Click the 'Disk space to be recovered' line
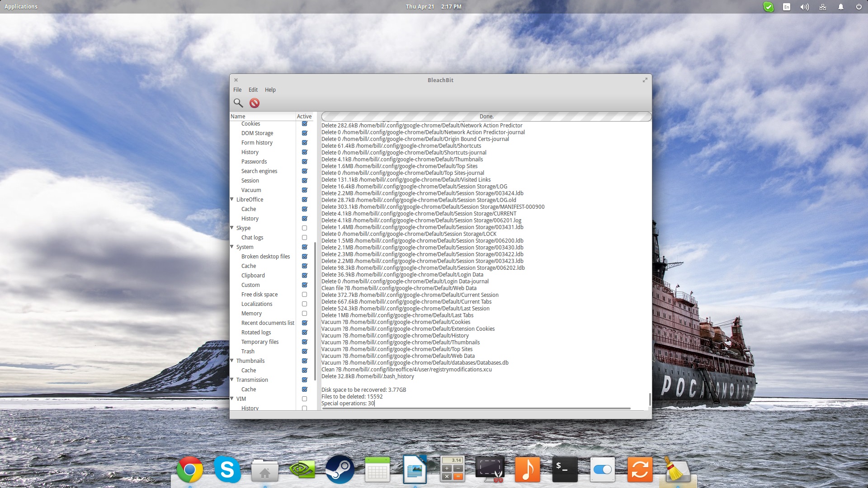This screenshot has height=488, width=868. point(364,390)
